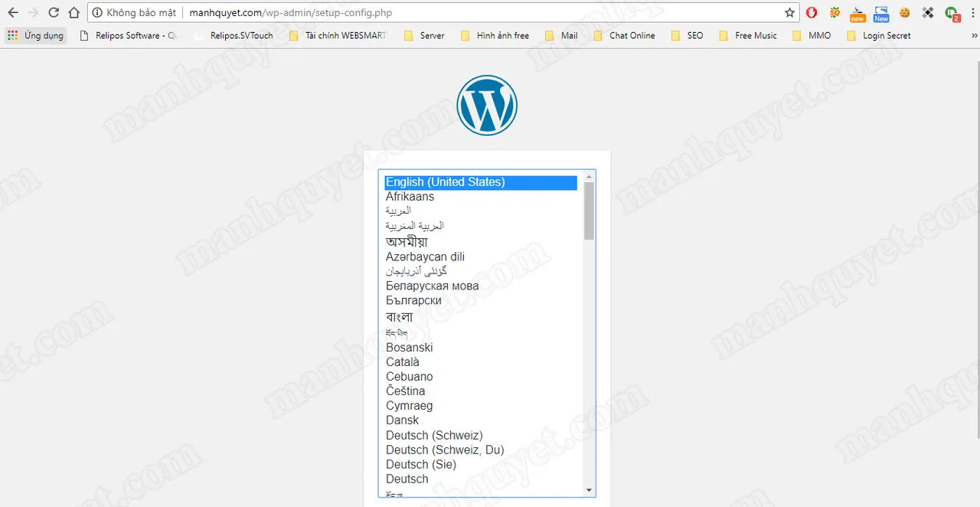Select 'Bosanski' language
980x507 pixels.
pyautogui.click(x=481, y=348)
